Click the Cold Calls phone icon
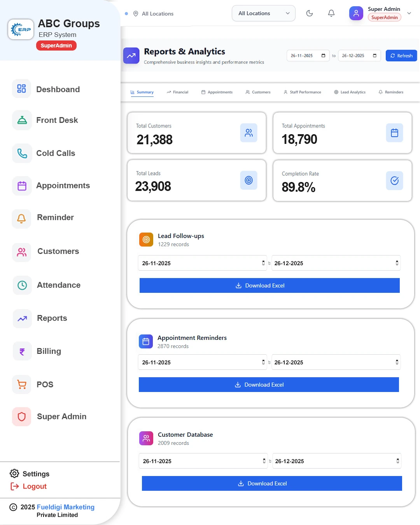 tap(22, 154)
